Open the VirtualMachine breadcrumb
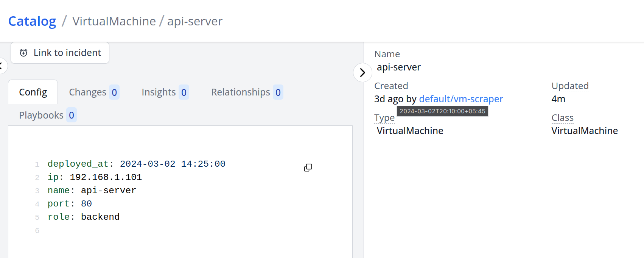Image resolution: width=644 pixels, height=258 pixels. click(114, 21)
